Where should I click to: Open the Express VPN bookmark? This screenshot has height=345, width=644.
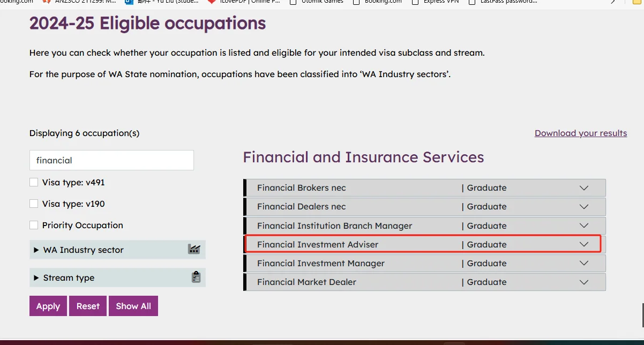[x=436, y=2]
